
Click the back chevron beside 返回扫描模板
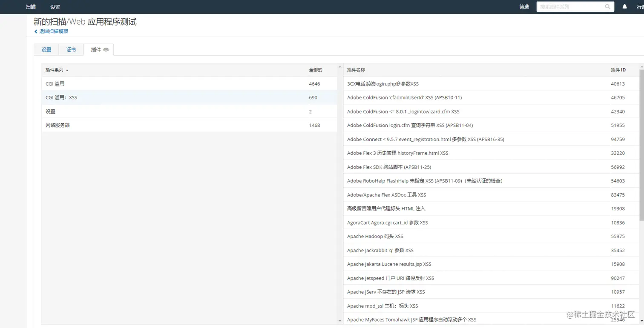(36, 31)
